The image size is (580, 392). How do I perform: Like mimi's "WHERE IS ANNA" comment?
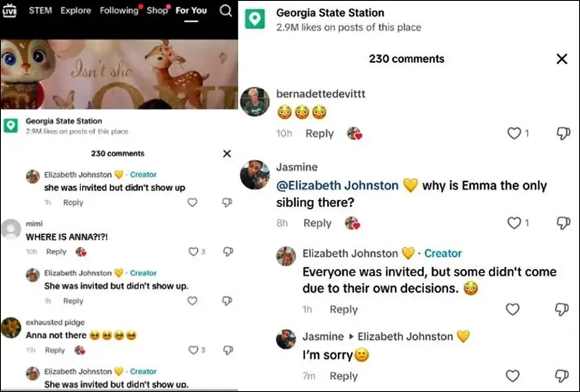(193, 252)
